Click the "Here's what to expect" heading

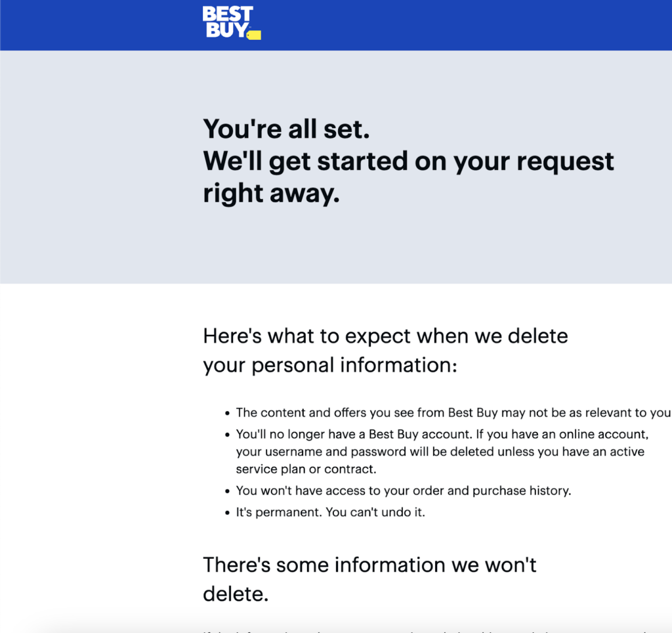pos(385,336)
